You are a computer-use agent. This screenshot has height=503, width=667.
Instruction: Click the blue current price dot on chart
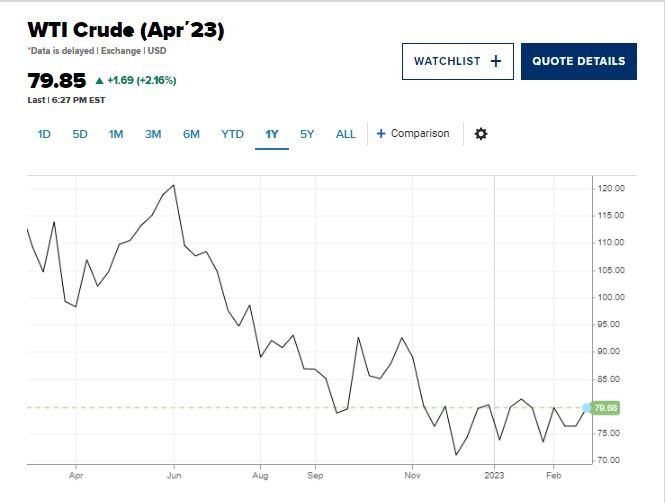(x=587, y=408)
